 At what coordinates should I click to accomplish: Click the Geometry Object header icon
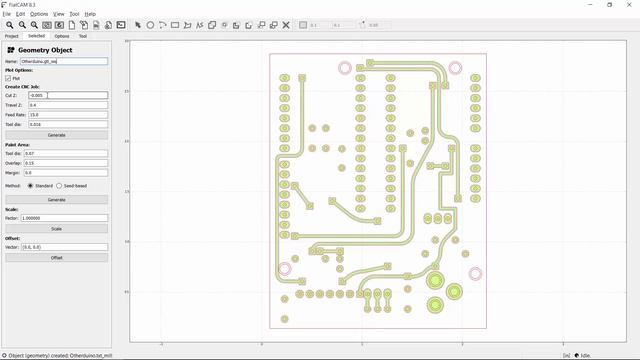[11, 50]
